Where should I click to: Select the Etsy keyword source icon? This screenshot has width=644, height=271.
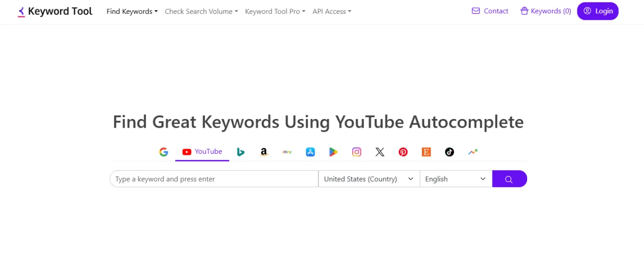pyautogui.click(x=426, y=152)
